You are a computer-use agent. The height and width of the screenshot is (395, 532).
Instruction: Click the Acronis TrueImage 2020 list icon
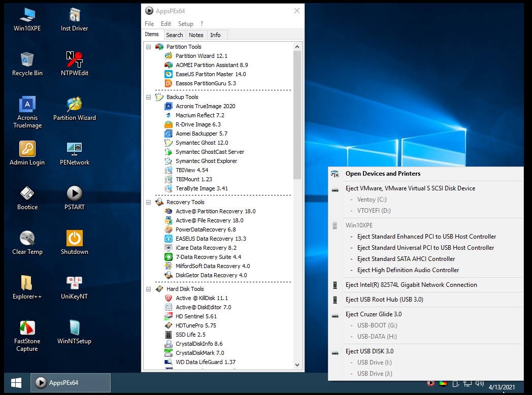169,106
